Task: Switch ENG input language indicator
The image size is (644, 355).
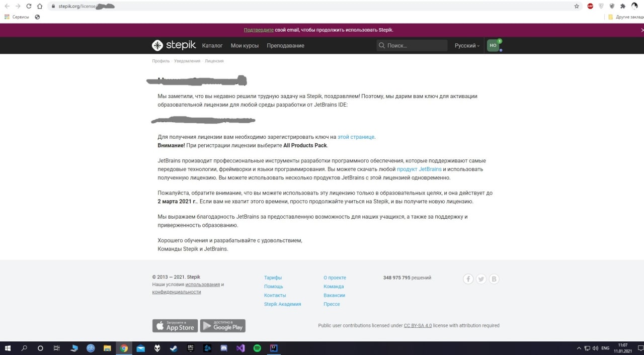Action: pos(606,348)
